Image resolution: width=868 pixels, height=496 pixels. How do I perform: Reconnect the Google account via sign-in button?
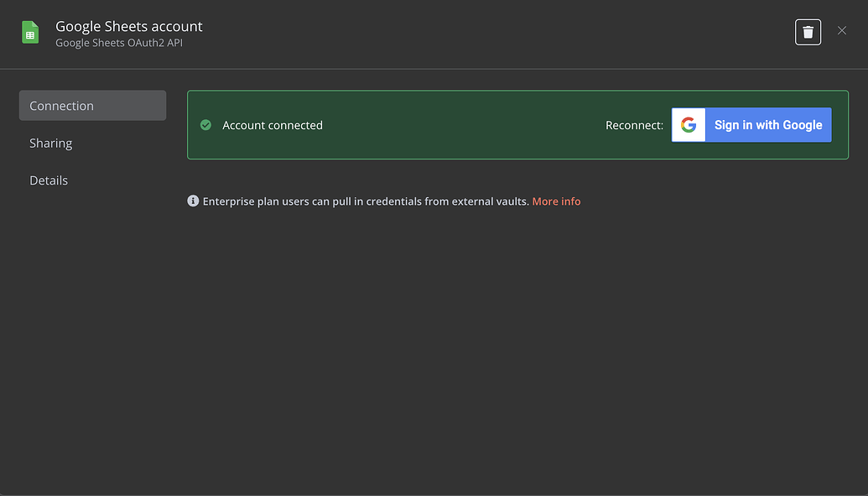click(767, 124)
